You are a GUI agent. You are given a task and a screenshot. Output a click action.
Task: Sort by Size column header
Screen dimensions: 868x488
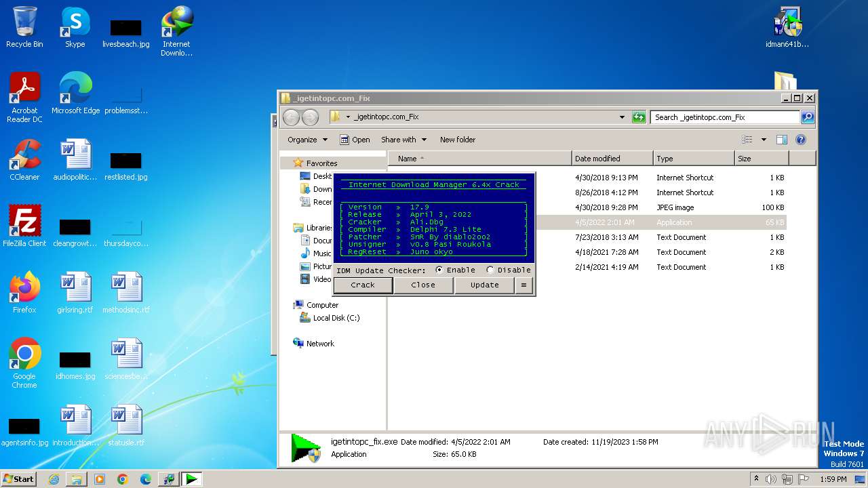point(762,159)
